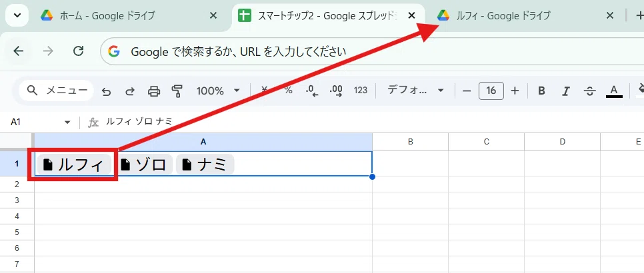Open the デフォ... font dropdown
This screenshot has height=273, width=644.
click(x=415, y=91)
